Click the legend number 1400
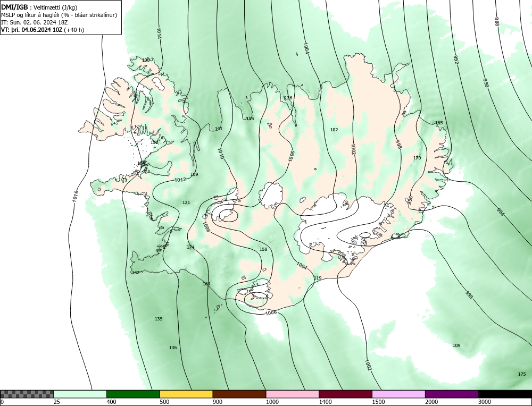532x406 pixels. click(326, 402)
